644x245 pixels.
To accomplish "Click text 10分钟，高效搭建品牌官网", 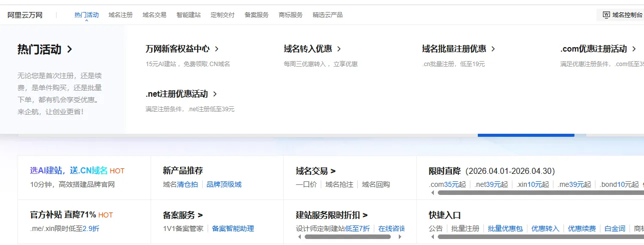I will (73, 184).
